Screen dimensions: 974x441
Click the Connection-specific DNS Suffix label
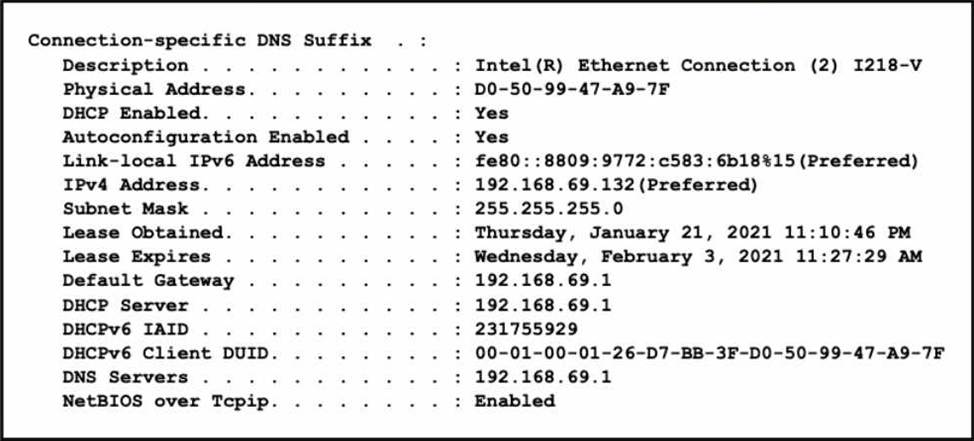(x=200, y=41)
